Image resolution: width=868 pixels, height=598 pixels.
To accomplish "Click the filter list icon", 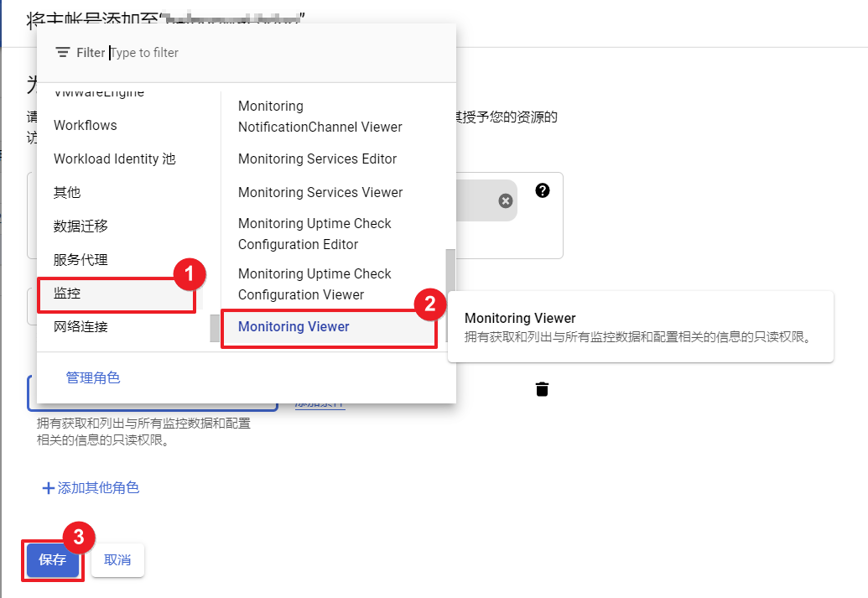I will (62, 53).
